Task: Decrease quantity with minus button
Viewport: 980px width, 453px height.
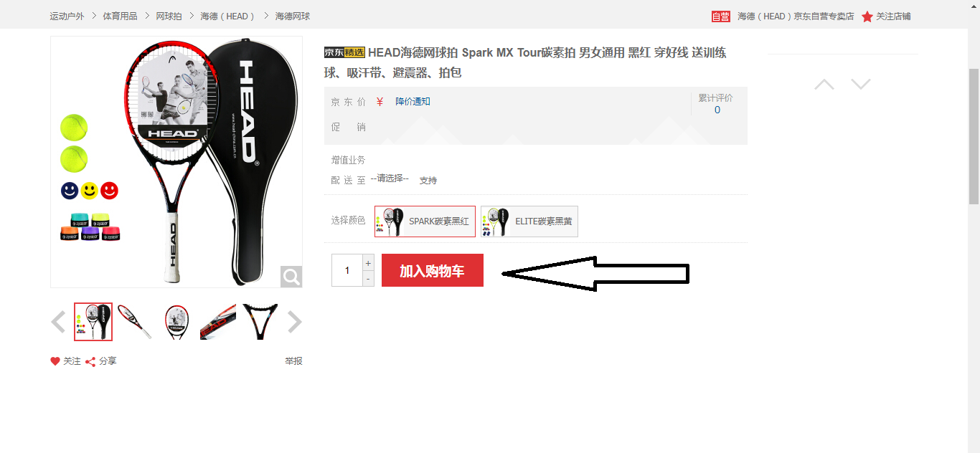Action: point(369,279)
